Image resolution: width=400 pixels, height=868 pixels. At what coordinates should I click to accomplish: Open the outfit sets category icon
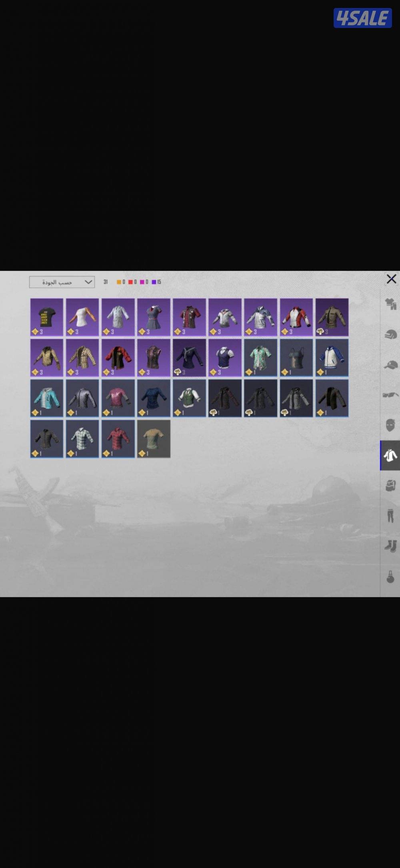(390, 304)
